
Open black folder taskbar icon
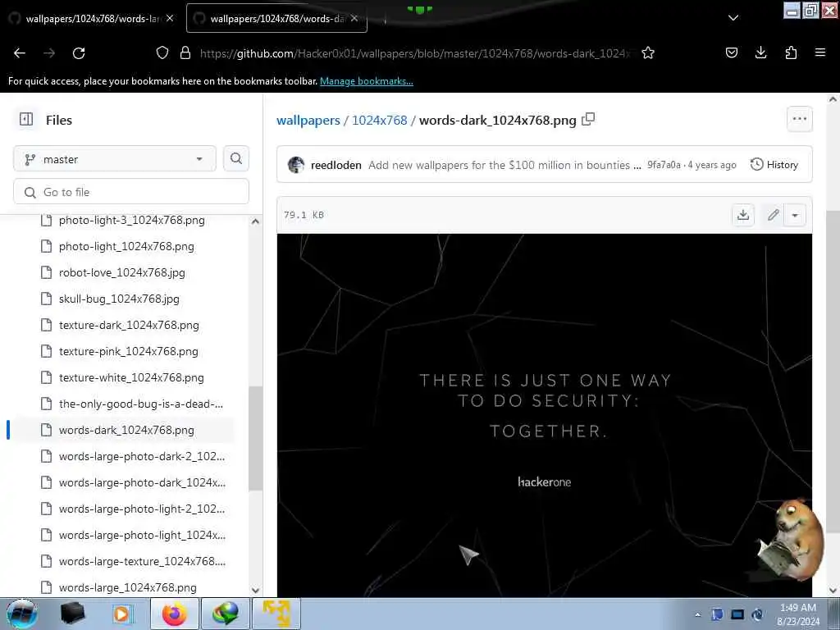tap(73, 614)
